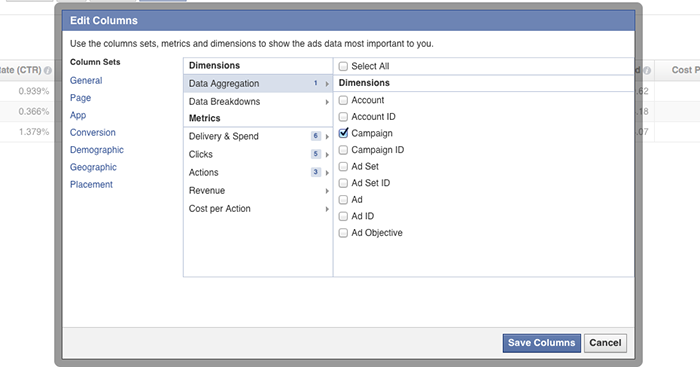Click the arrow next to Data Breakdowns
The image size is (700, 367).
tap(327, 102)
